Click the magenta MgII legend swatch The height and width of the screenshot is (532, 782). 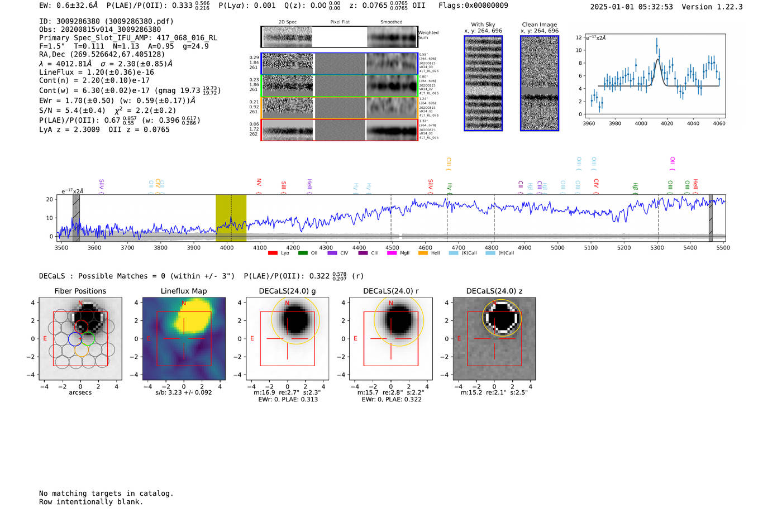[392, 253]
